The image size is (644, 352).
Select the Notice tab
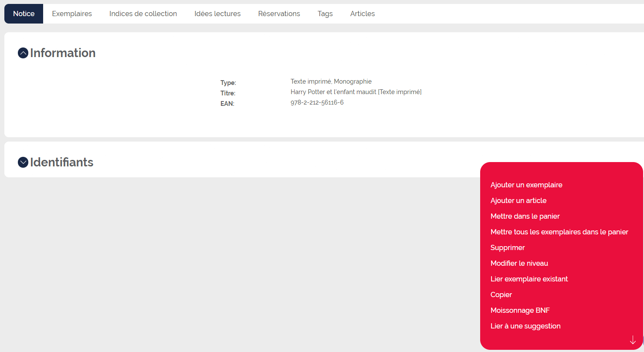[24, 14]
